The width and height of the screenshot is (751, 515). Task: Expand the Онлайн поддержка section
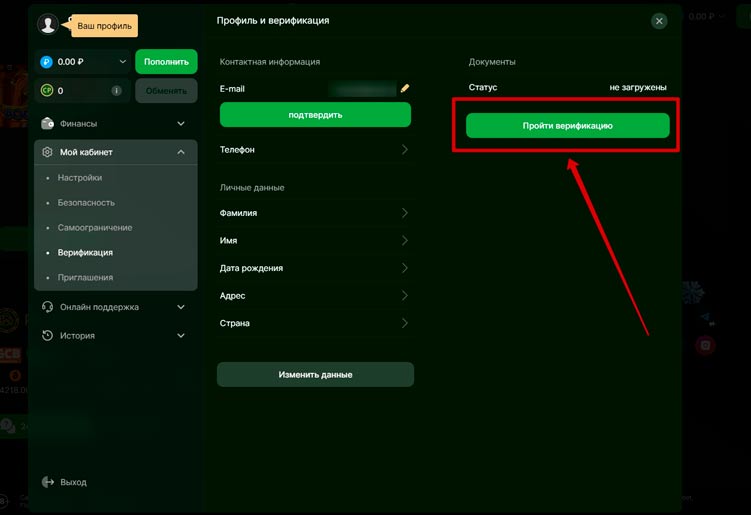181,307
